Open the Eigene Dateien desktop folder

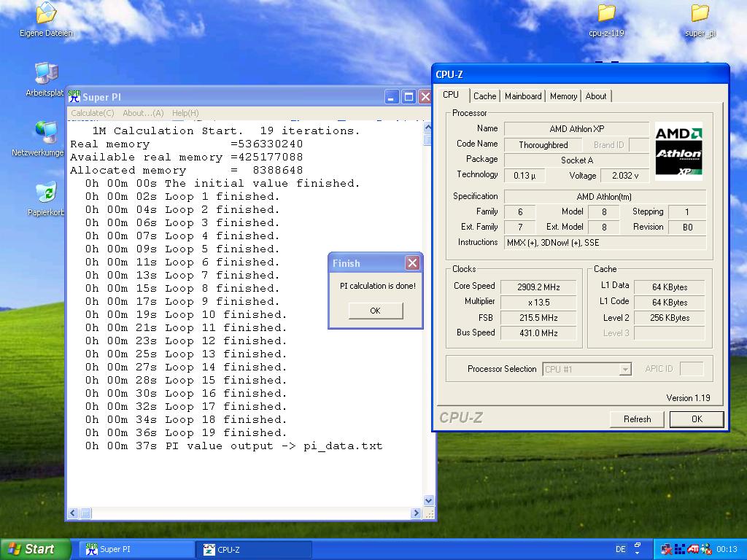click(46, 13)
